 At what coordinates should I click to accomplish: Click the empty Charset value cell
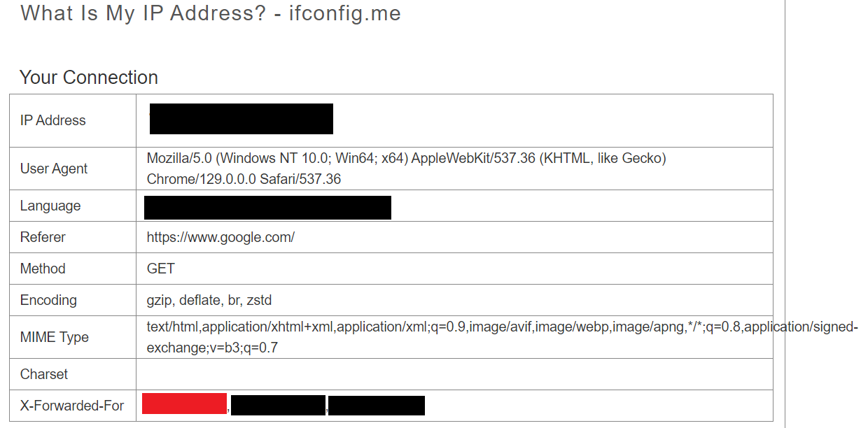(454, 374)
